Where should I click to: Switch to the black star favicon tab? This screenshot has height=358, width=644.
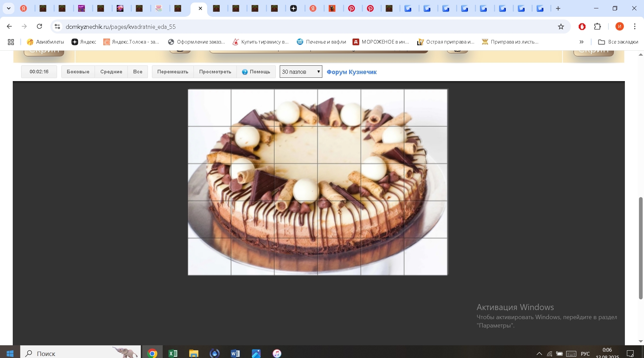pyautogui.click(x=293, y=8)
